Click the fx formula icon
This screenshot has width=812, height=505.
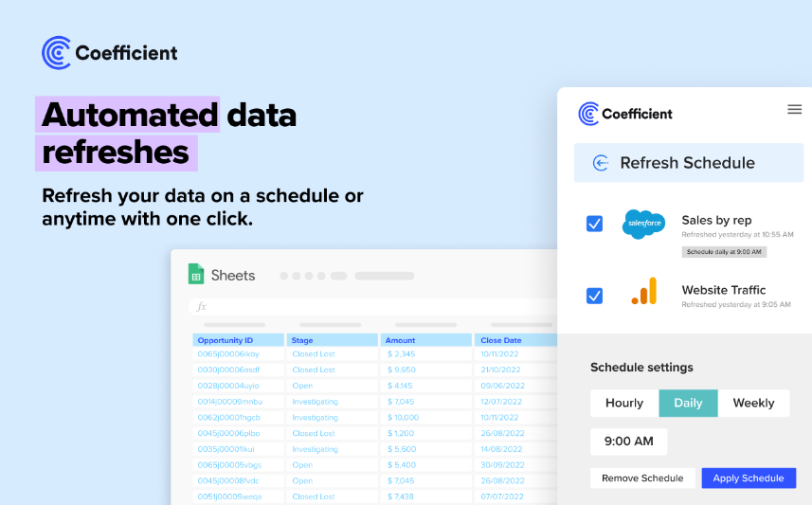(202, 307)
